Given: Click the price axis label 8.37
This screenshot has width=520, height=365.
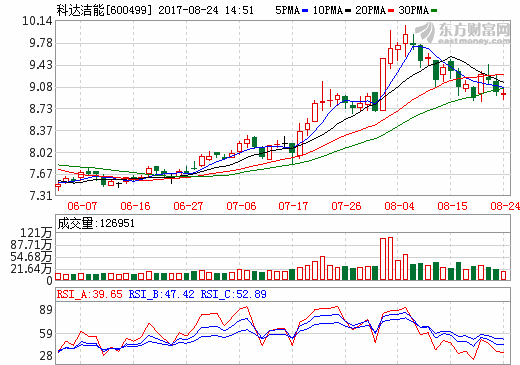Looking at the screenshot, I should [x=41, y=131].
